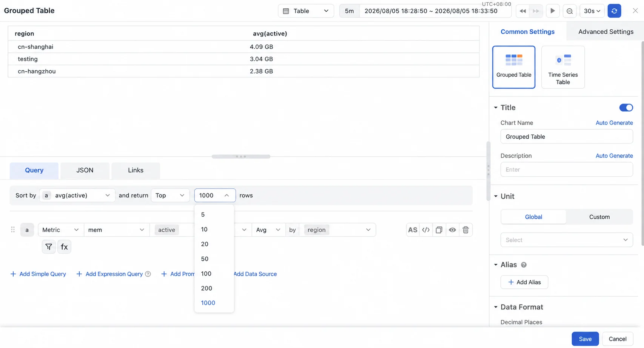Click Auto Generate for Chart Name
This screenshot has height=348, width=644.
pyautogui.click(x=614, y=123)
